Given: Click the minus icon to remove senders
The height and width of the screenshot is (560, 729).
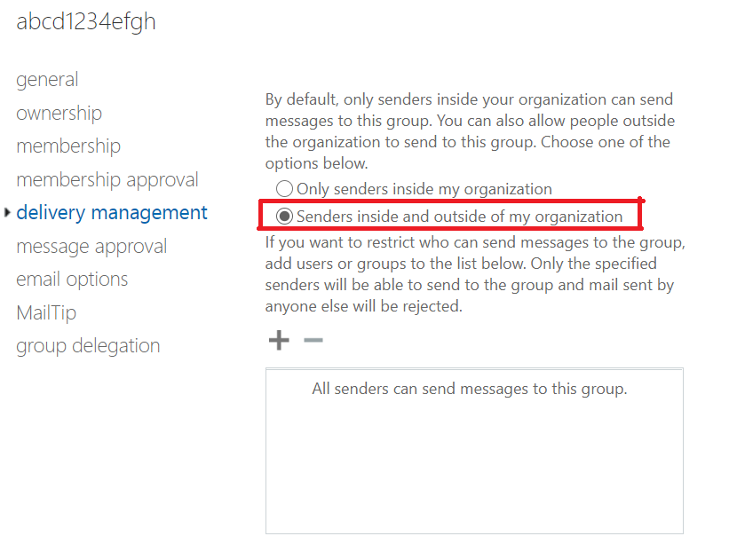Looking at the screenshot, I should pos(313,340).
